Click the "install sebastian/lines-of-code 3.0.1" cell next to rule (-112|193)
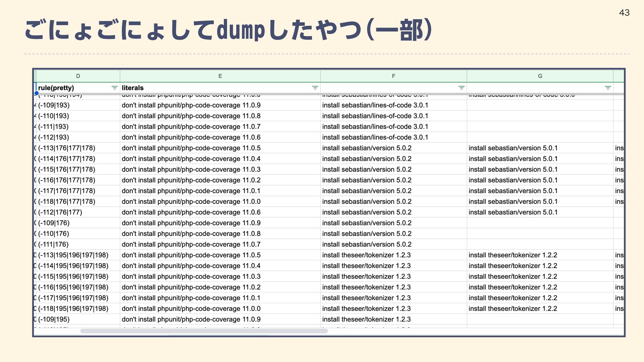 pos(393,137)
